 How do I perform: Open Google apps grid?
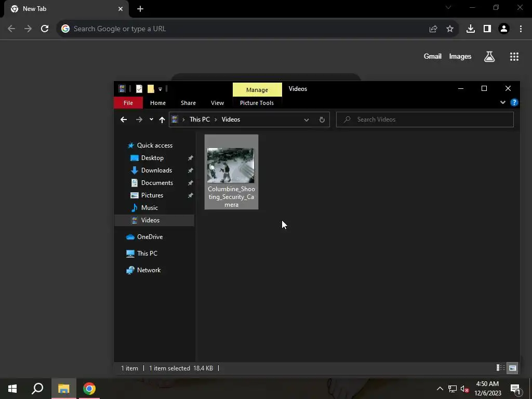click(514, 57)
